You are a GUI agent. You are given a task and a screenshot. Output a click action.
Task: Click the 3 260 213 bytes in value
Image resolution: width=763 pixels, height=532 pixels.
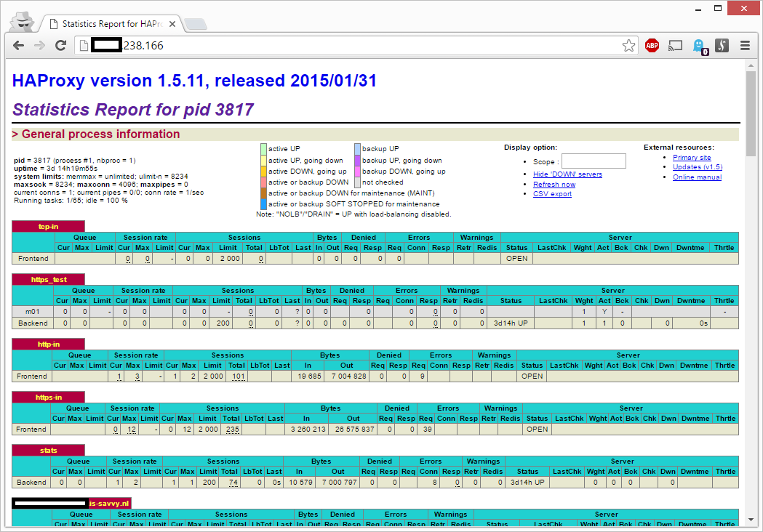[308, 430]
